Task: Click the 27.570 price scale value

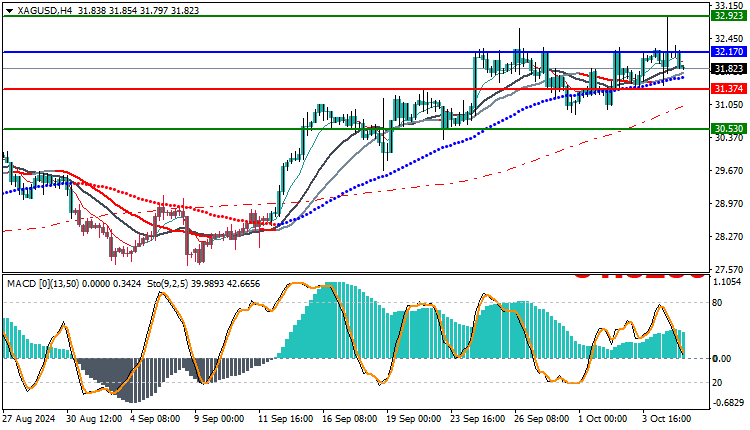Action: coord(728,270)
